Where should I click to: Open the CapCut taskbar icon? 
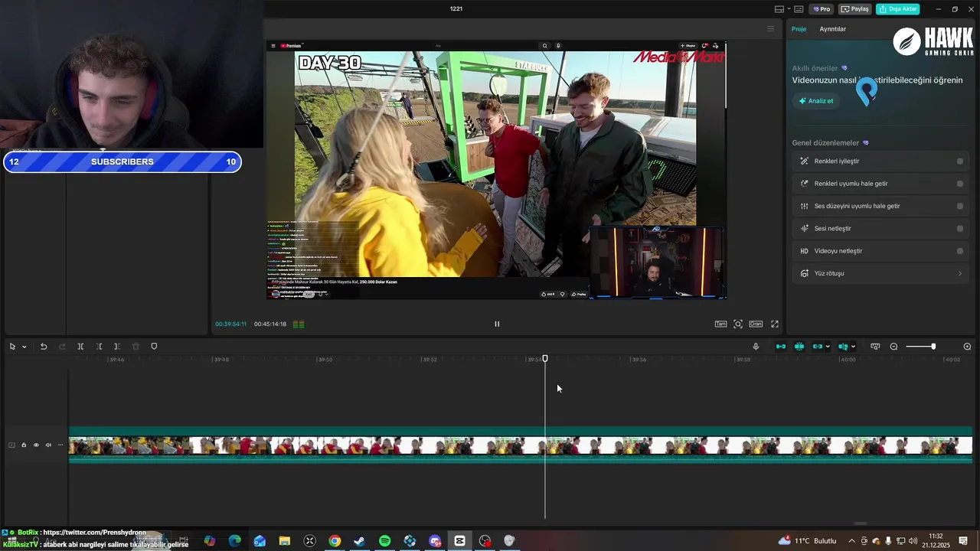[x=459, y=541]
